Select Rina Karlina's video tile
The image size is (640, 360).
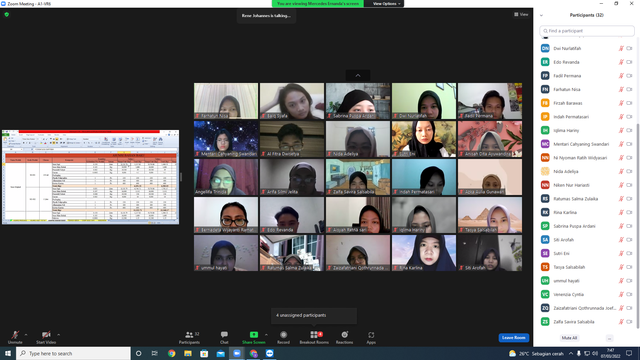tap(424, 253)
